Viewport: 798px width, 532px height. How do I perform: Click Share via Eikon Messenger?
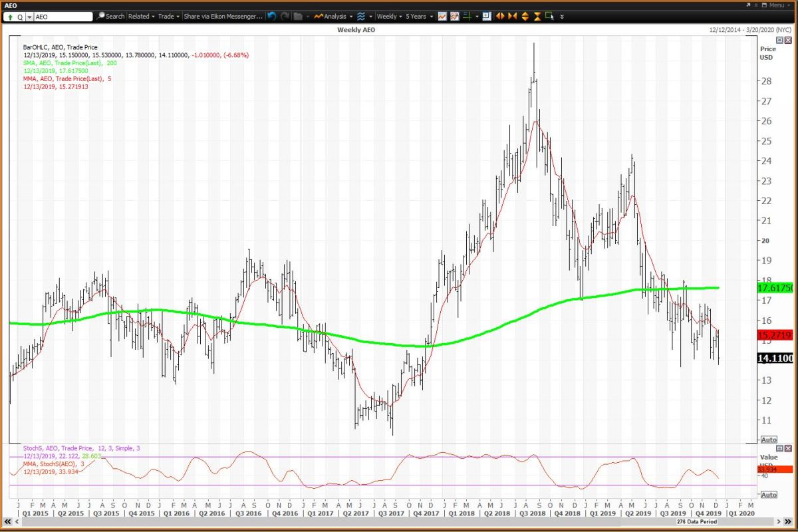(223, 16)
